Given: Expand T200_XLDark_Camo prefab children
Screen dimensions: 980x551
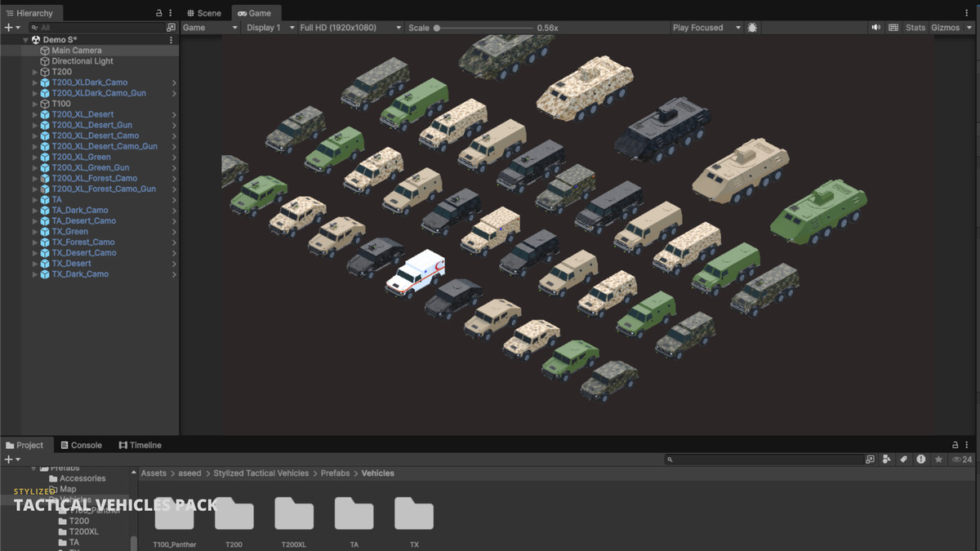Looking at the screenshot, I should [35, 82].
